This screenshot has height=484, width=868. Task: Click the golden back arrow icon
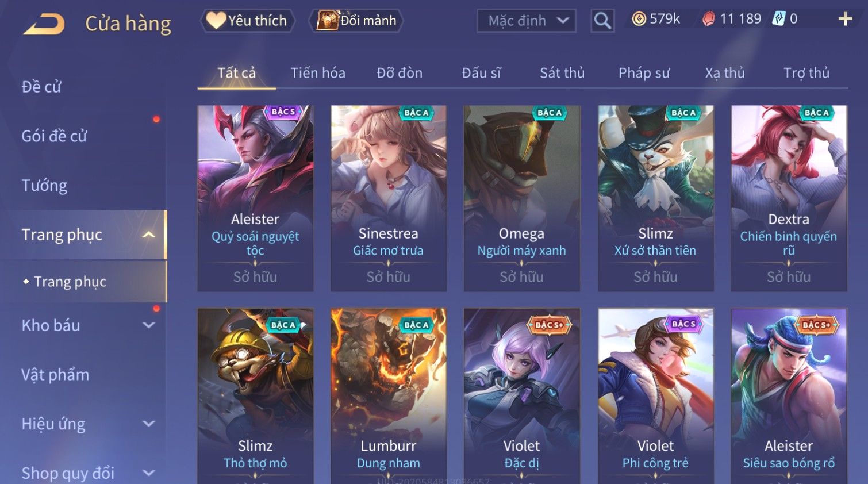(x=44, y=24)
